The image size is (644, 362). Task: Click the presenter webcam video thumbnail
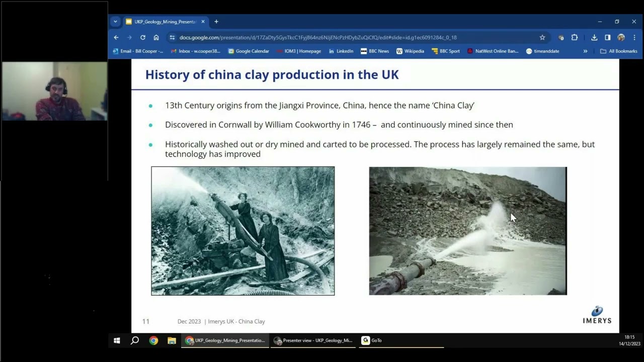(x=54, y=91)
